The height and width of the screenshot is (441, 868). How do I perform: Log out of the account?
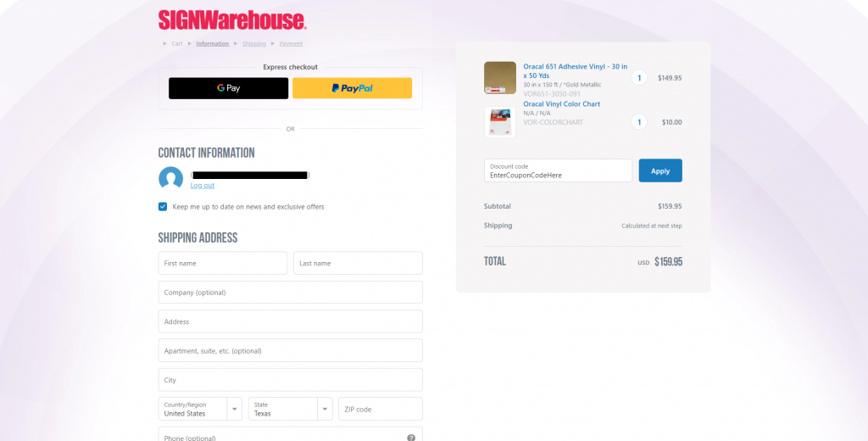click(202, 186)
